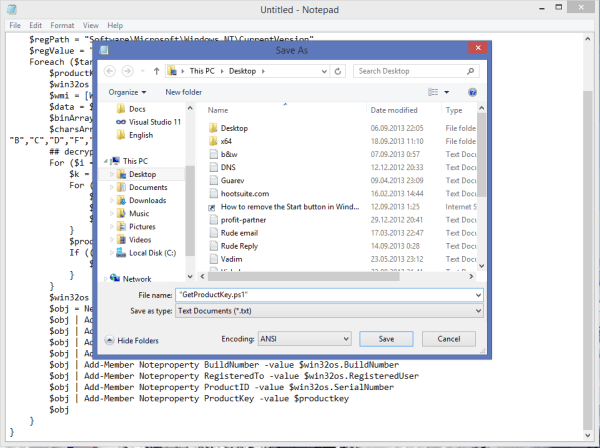Screen dimensions: 600x448
Task: Open Notepad's Edit menu
Action: [35, 24]
